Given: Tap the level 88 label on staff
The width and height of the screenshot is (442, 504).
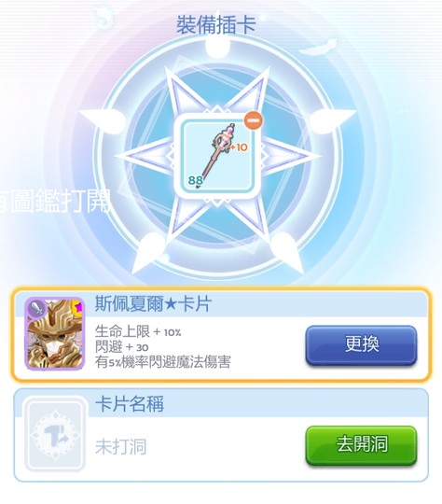Looking at the screenshot, I should pyautogui.click(x=196, y=181).
